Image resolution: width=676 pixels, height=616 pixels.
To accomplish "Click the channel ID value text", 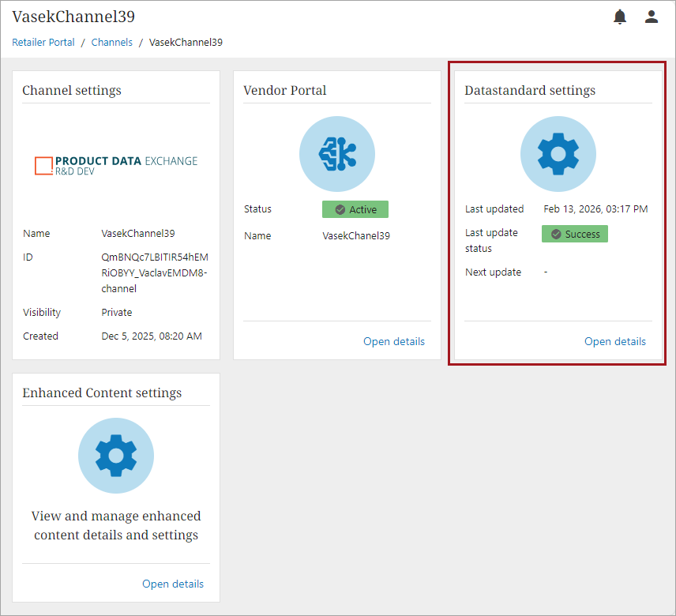I will [155, 272].
